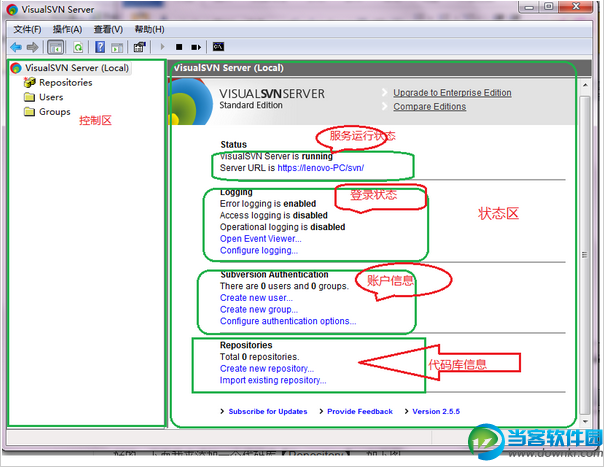Open the Compare Editions link

[430, 107]
